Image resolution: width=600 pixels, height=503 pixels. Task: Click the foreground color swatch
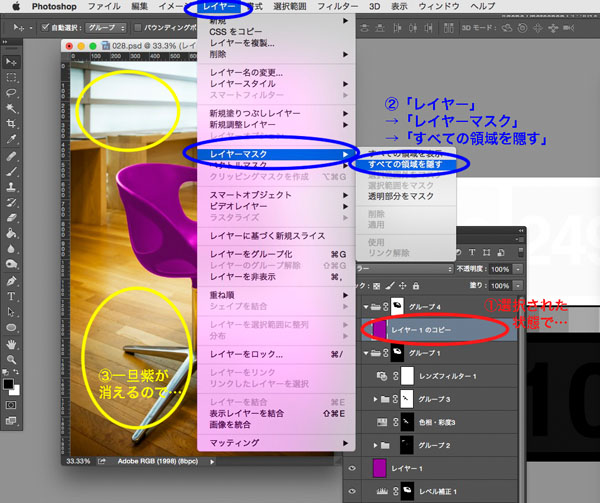point(9,380)
